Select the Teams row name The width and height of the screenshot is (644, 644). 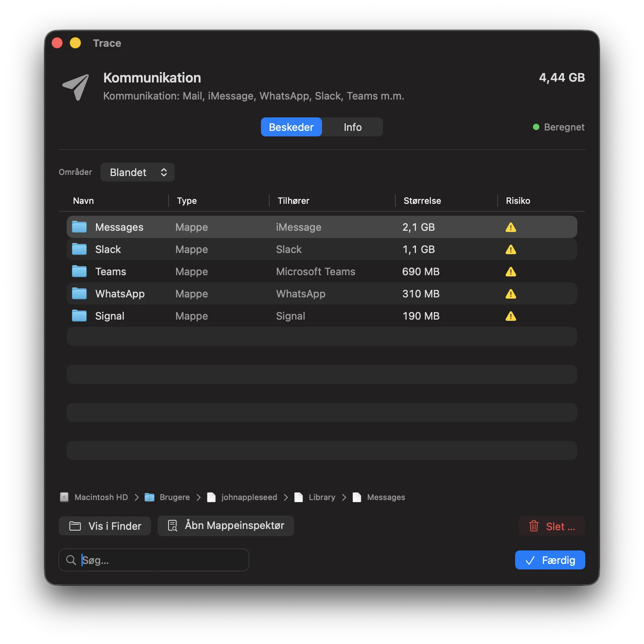(111, 272)
